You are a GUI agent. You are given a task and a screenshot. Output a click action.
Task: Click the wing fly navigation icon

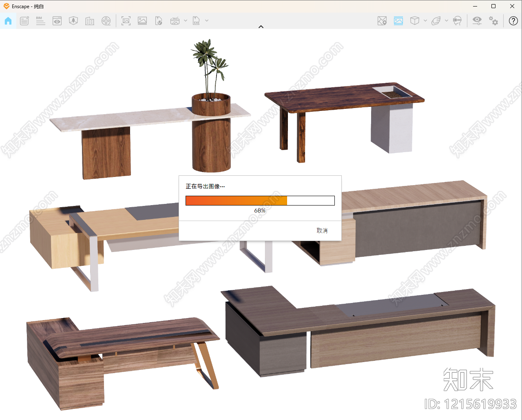pyautogui.click(x=436, y=21)
